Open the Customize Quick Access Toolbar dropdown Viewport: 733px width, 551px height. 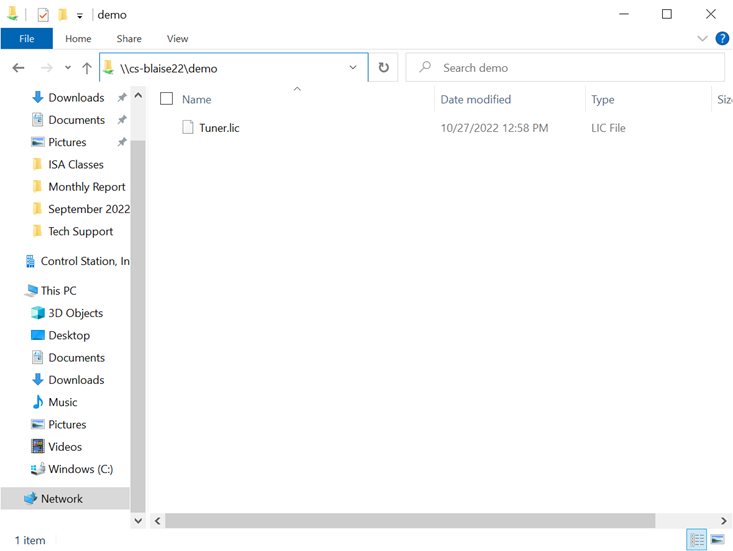pyautogui.click(x=80, y=16)
